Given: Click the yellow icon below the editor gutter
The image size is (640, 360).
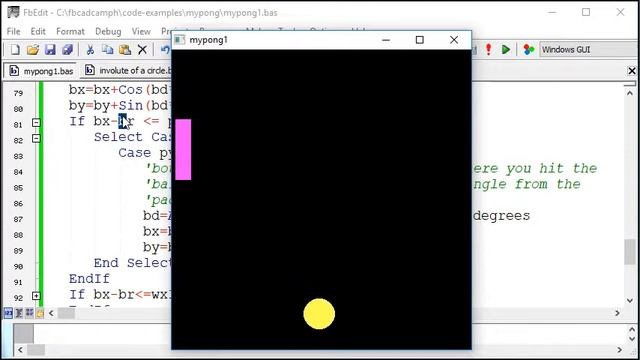Looking at the screenshot, I should click(x=40, y=313).
